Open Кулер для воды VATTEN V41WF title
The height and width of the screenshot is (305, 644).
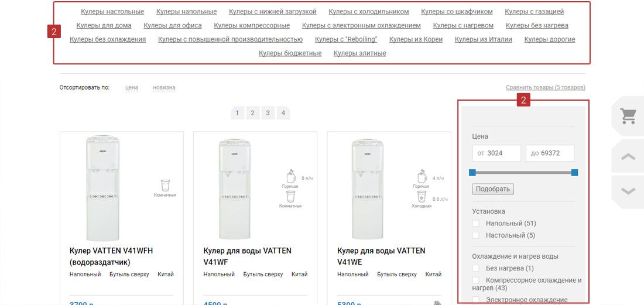[x=247, y=256]
